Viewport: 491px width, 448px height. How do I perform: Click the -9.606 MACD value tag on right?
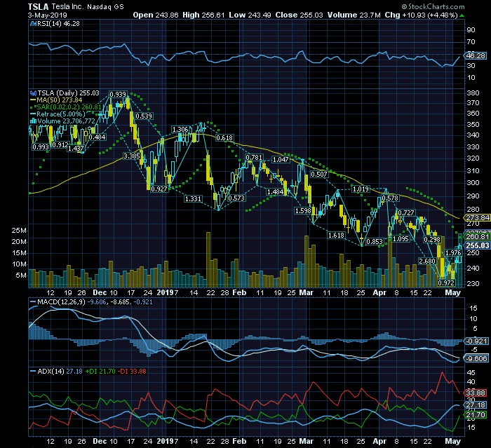point(476,359)
